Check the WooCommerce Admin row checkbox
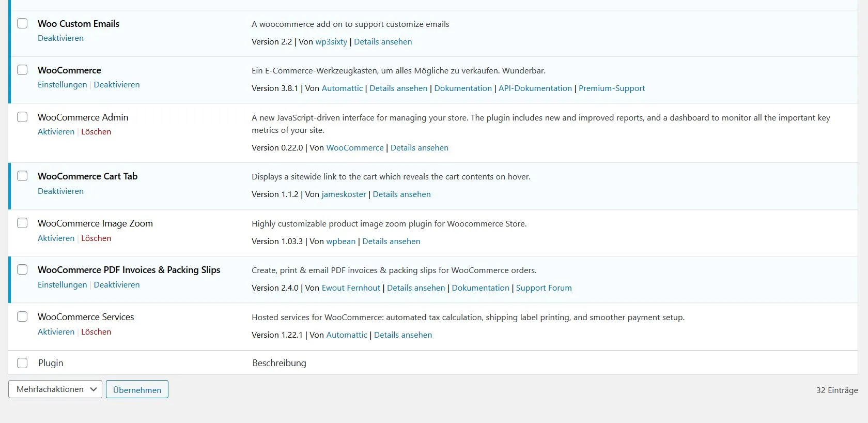868x423 pixels. click(x=22, y=117)
